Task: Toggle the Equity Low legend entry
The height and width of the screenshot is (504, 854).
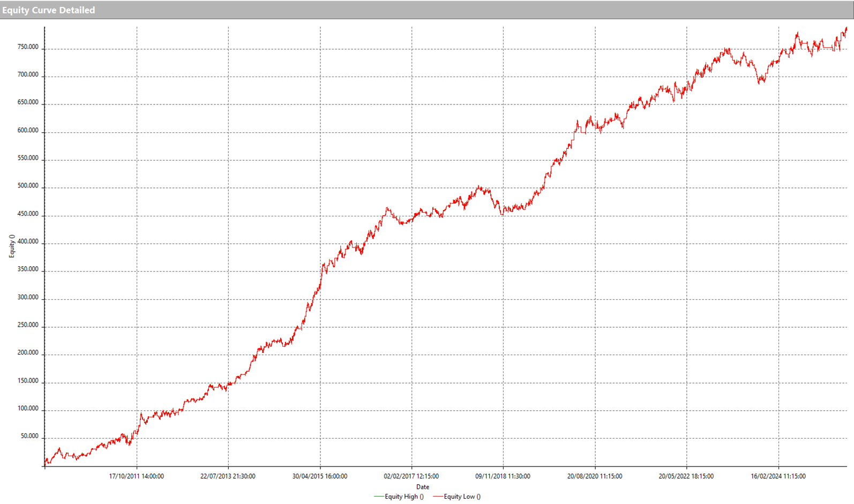Action: click(462, 497)
